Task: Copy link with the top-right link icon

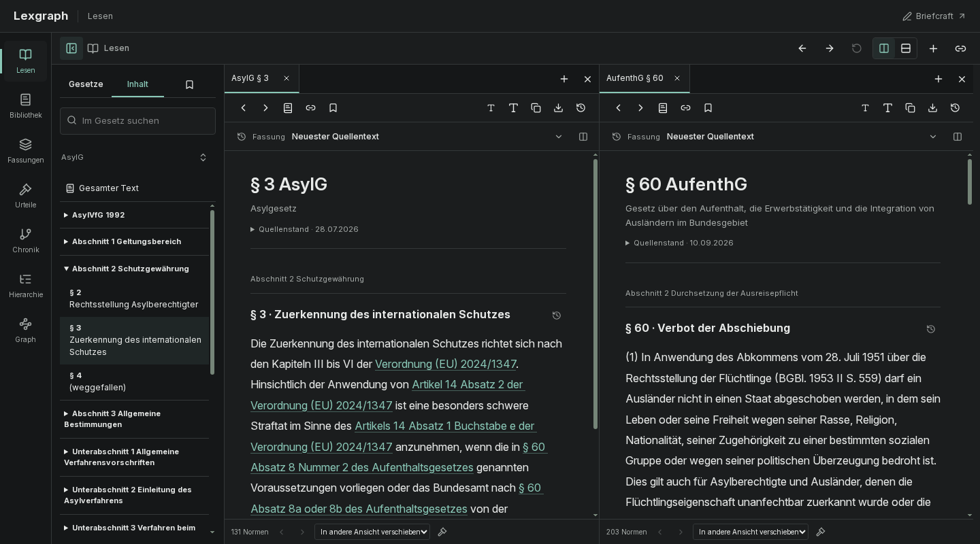Action: 960,48
